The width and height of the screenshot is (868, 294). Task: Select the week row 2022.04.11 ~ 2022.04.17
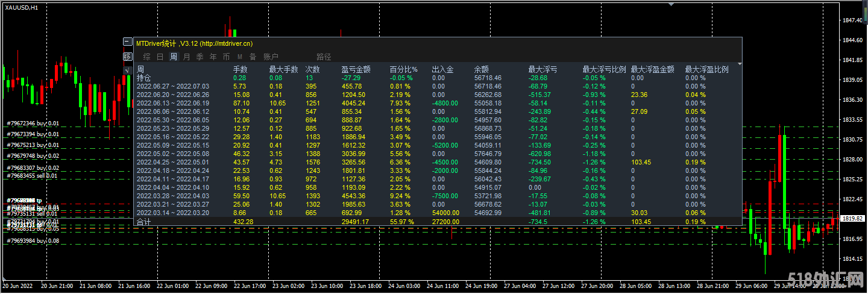pos(437,179)
